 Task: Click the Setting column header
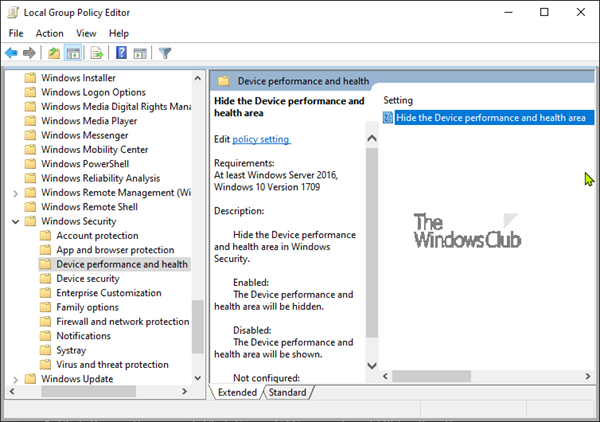pos(398,100)
